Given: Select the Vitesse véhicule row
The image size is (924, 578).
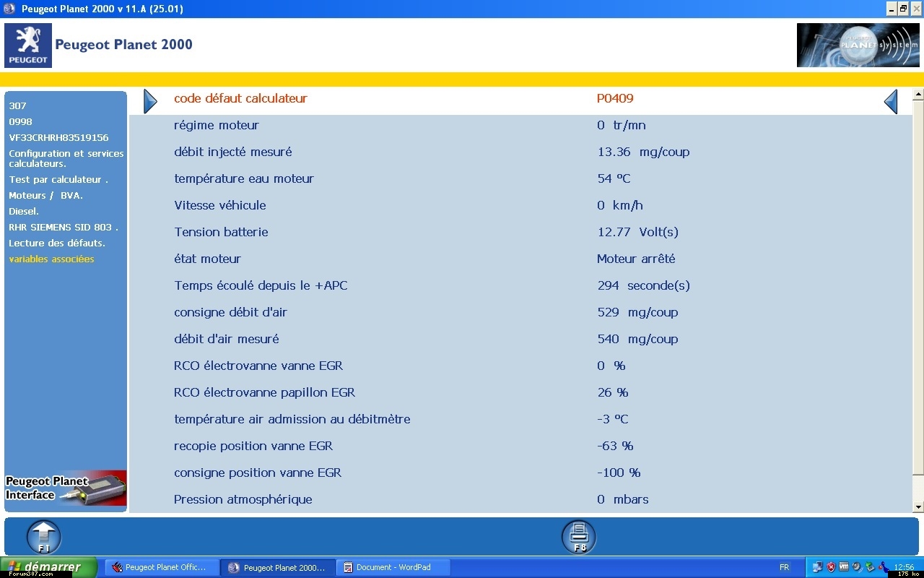Looking at the screenshot, I should [x=520, y=205].
